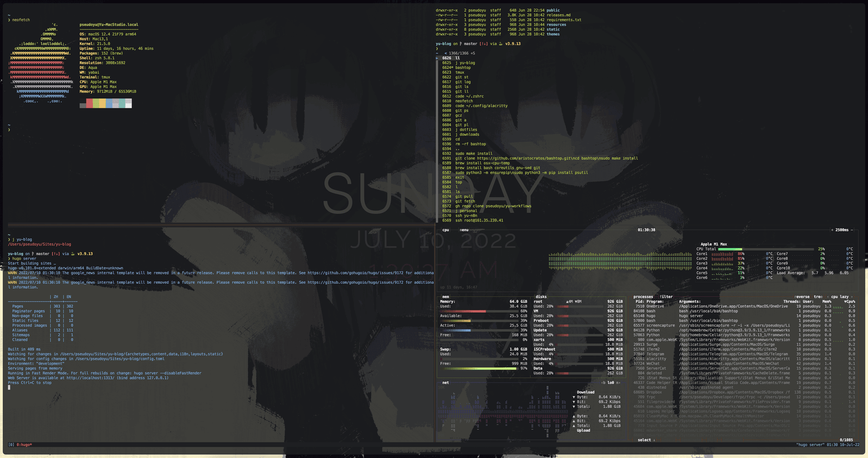The image size is (868, 458).
Task: Select history entry 6574 git pull
Action: [x=457, y=196]
